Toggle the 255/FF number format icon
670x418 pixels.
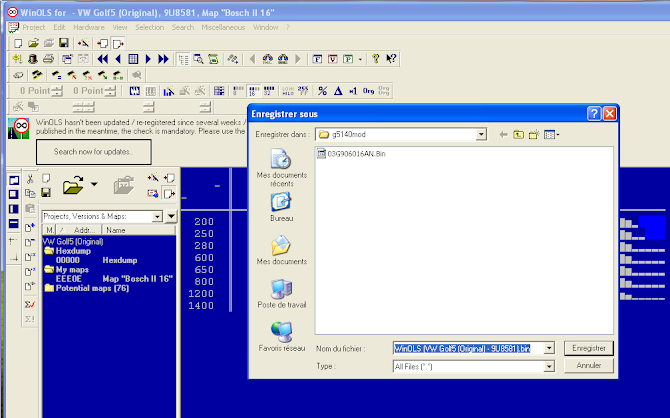point(303,91)
